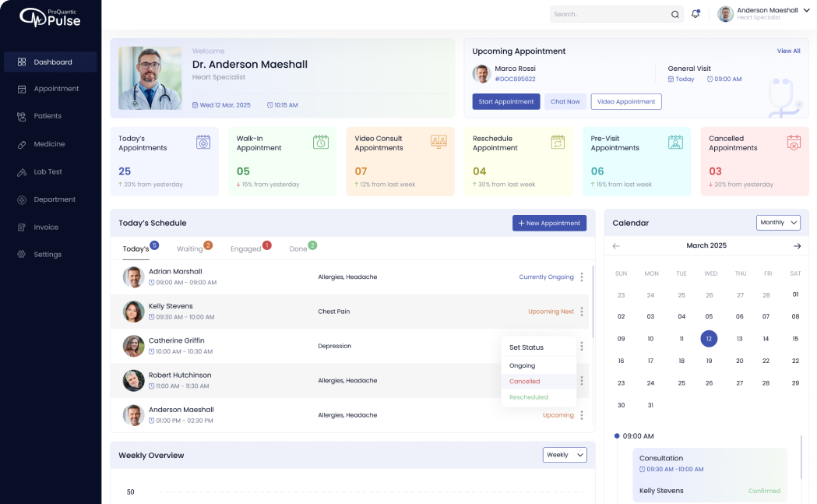Go to previous month in calendar
The image size is (817, 504).
coord(616,246)
